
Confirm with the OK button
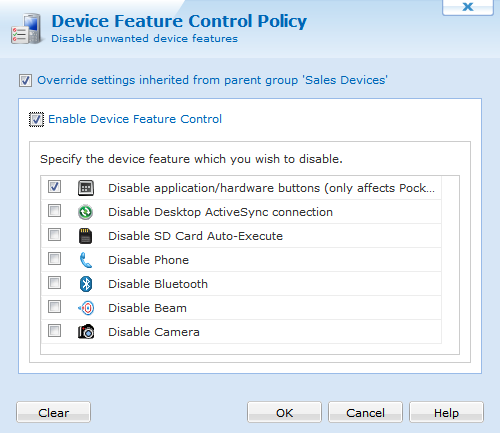(284, 412)
